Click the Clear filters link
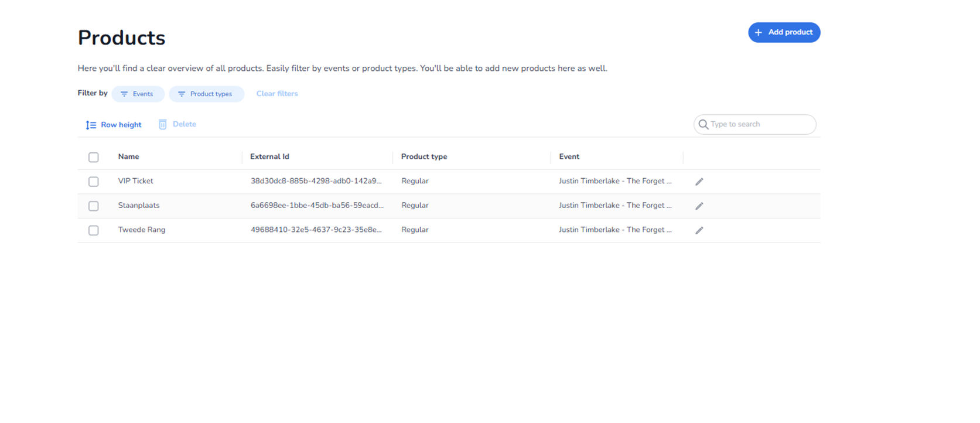 pyautogui.click(x=277, y=94)
